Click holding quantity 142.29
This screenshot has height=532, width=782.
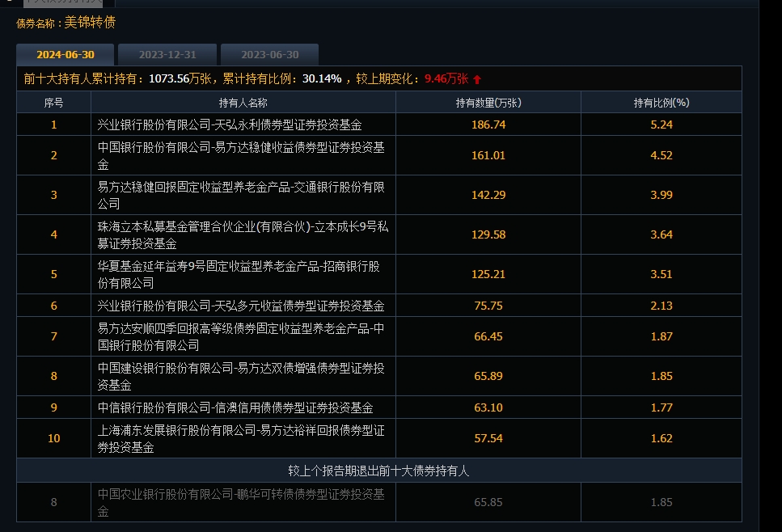pos(488,195)
